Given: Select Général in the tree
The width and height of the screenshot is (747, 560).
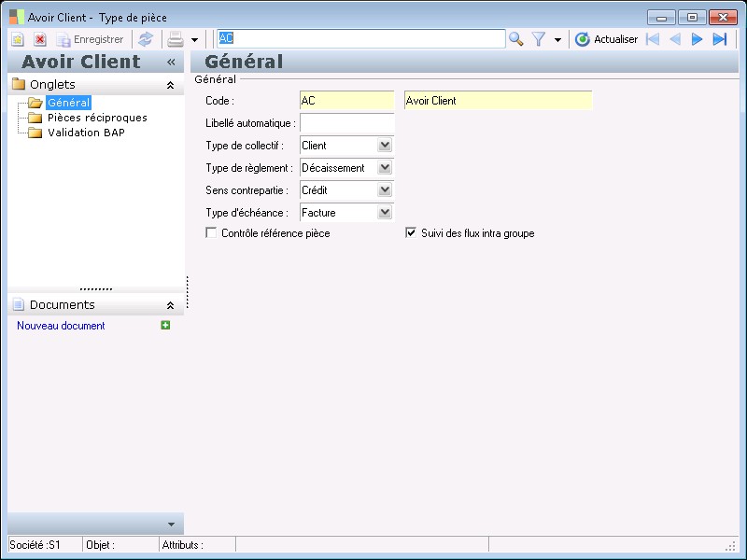Looking at the screenshot, I should (x=68, y=103).
